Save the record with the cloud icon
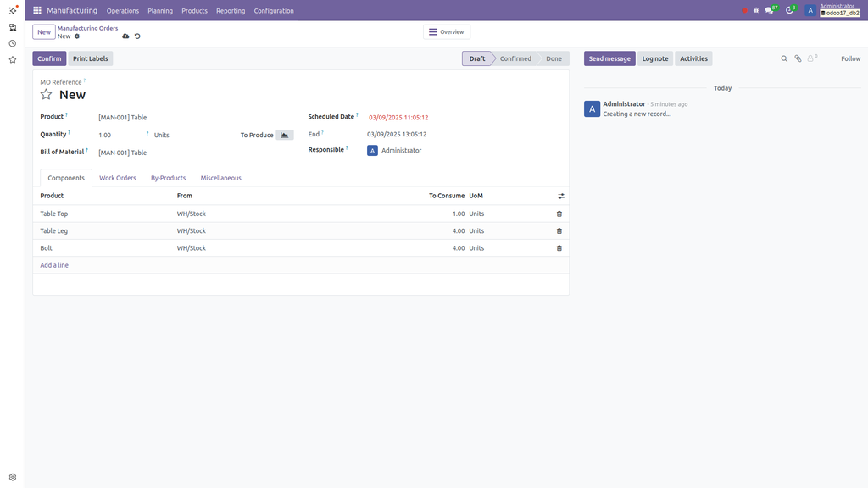868x488 pixels. 125,36
